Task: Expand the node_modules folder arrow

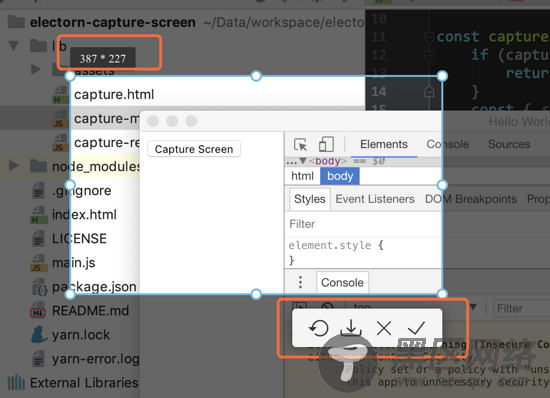Action: click(14, 166)
